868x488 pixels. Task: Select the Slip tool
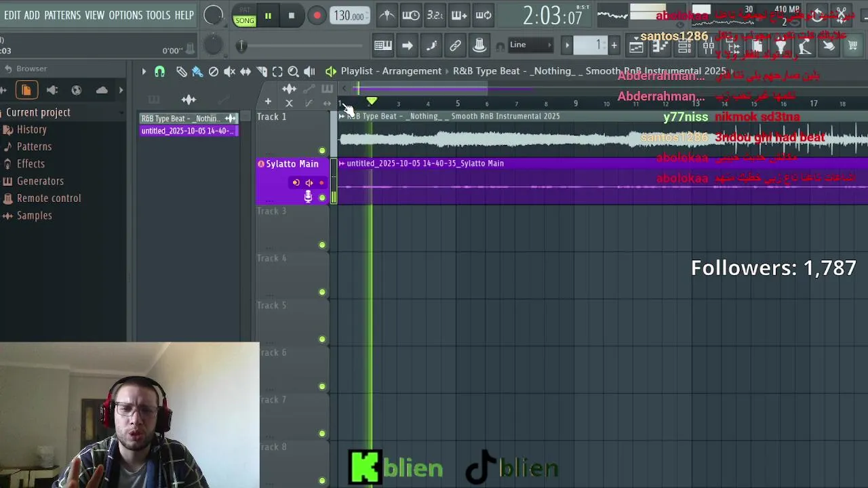point(245,71)
